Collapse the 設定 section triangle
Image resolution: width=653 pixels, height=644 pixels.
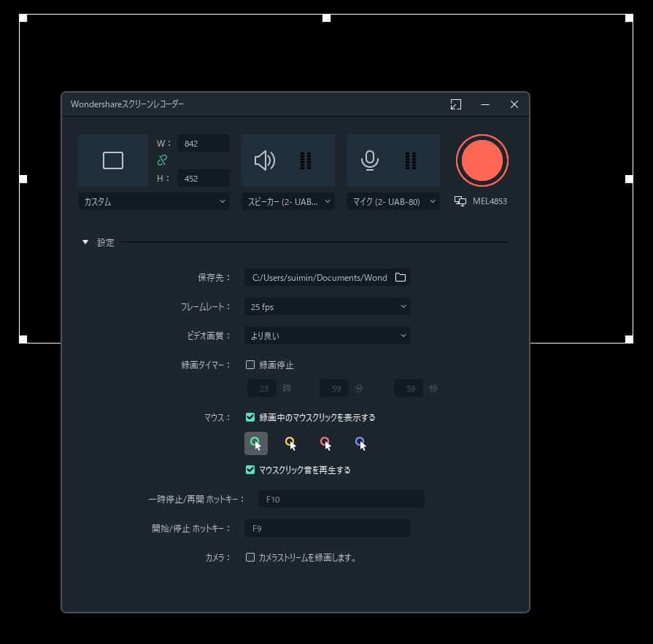pyautogui.click(x=85, y=242)
